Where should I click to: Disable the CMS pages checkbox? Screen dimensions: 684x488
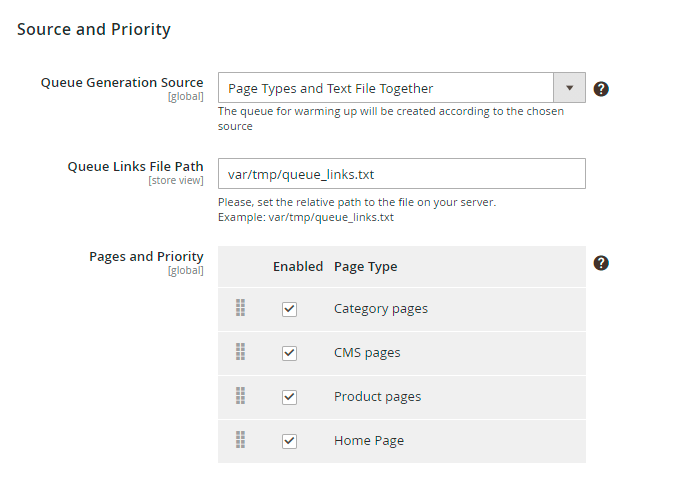coord(289,353)
